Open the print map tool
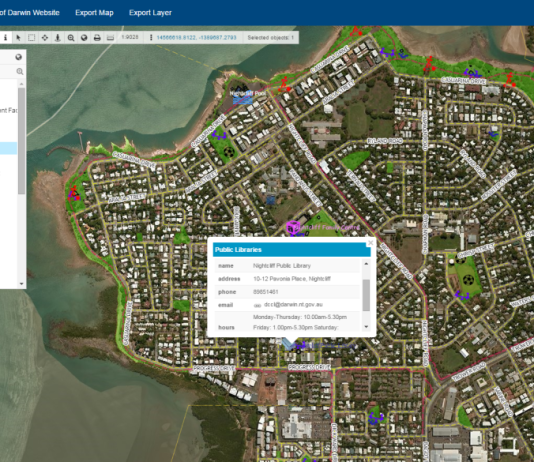The width and height of the screenshot is (534, 462). (97, 37)
